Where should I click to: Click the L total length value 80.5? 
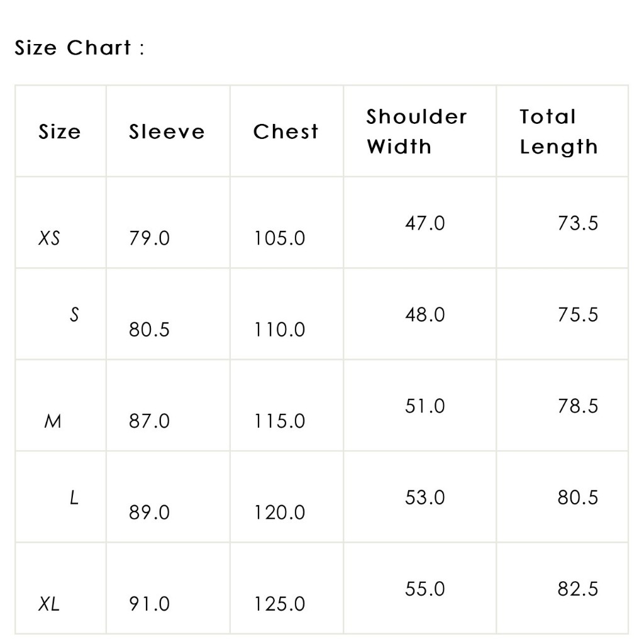(577, 498)
